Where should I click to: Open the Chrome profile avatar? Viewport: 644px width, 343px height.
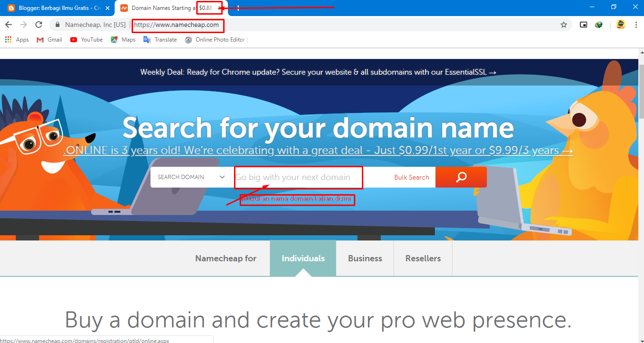pyautogui.click(x=620, y=25)
